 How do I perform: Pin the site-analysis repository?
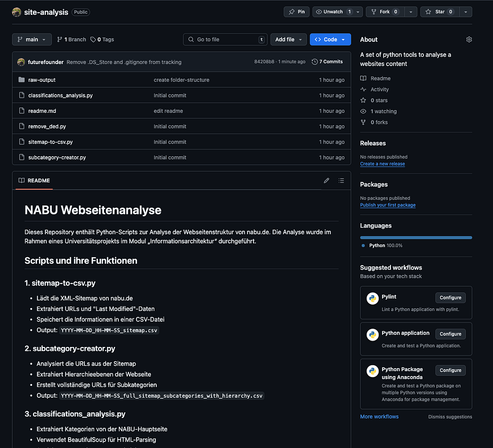click(296, 12)
